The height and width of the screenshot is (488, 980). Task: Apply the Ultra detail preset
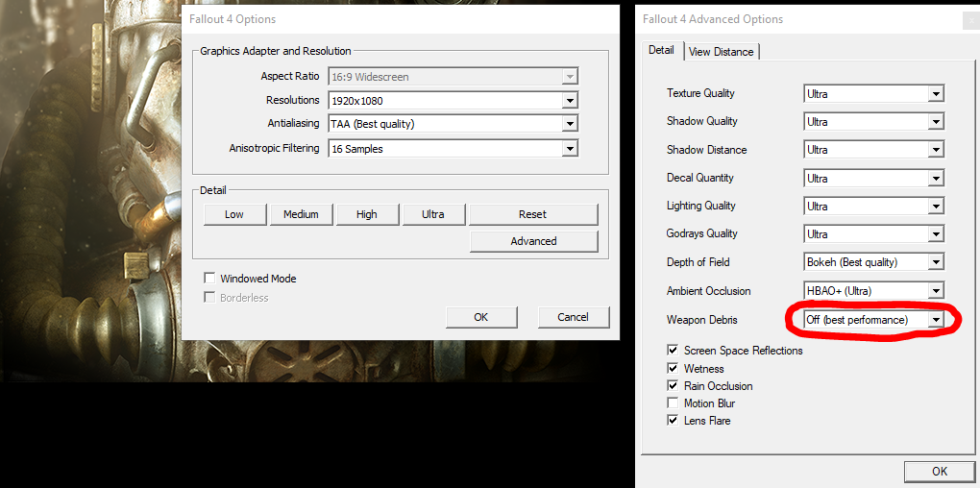(433, 214)
